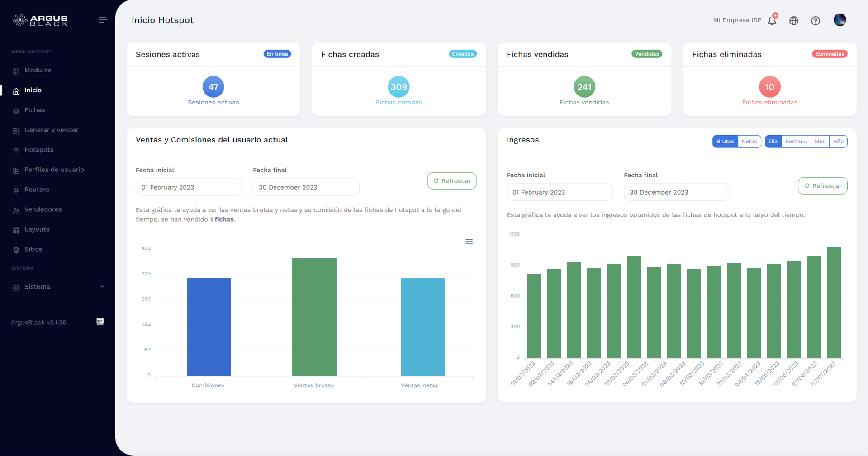This screenshot has width=868, height=456.
Task: Open Perfiles de usuario from sidebar
Action: pyautogui.click(x=54, y=170)
